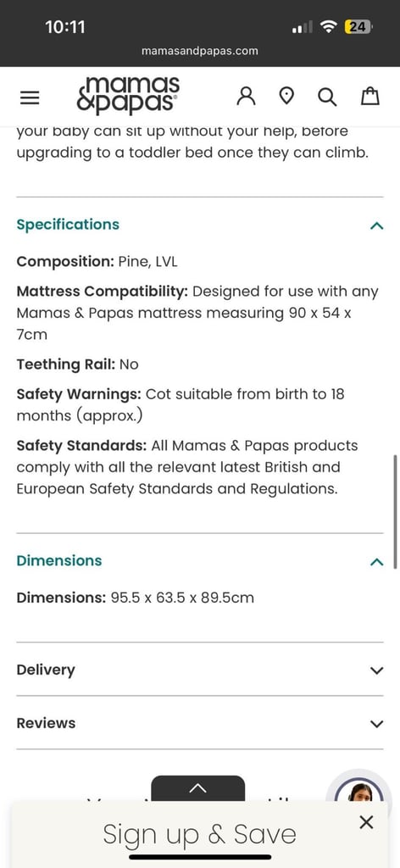Image resolution: width=400 pixels, height=868 pixels.
Task: Collapse the Specifications section chevron
Action: pos(376,225)
